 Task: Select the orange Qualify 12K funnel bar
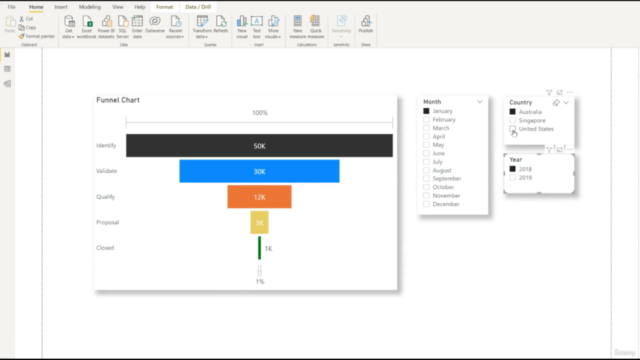(259, 197)
